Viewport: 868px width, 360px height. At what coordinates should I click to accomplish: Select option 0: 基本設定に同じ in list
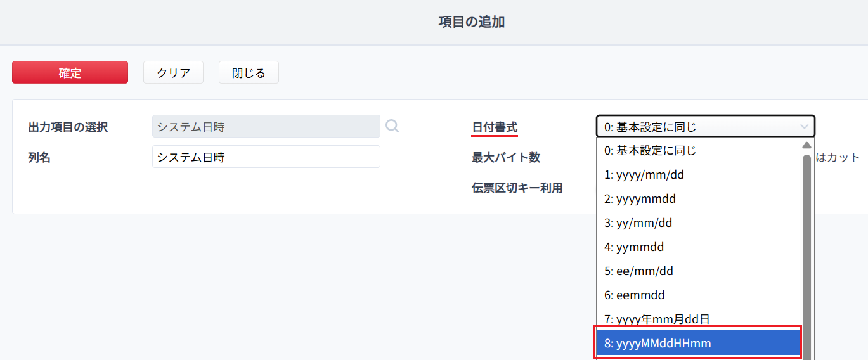699,151
